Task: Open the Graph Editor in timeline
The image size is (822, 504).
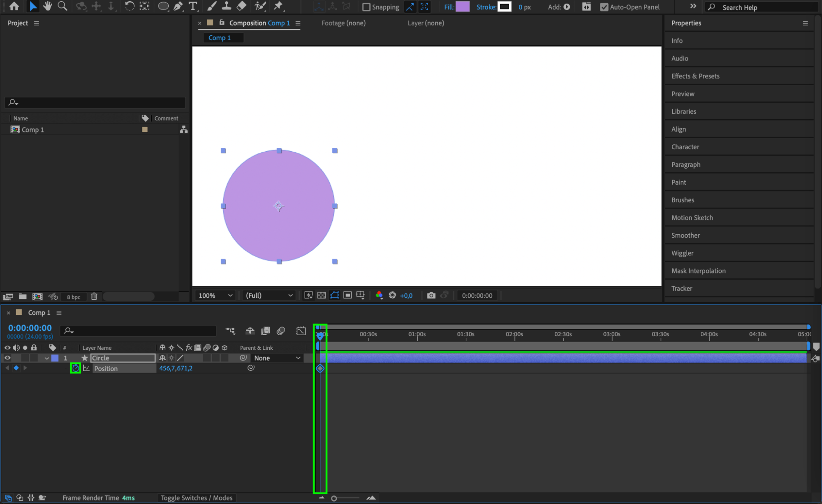Action: click(x=301, y=331)
